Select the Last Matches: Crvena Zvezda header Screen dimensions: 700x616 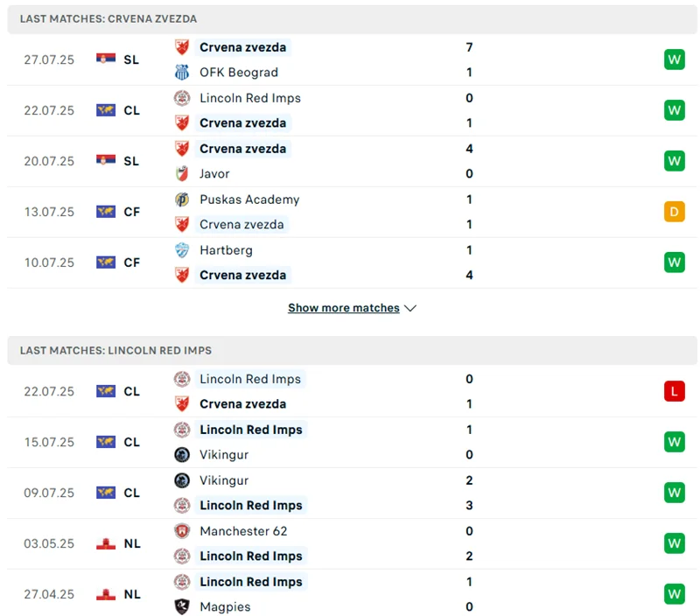108,18
